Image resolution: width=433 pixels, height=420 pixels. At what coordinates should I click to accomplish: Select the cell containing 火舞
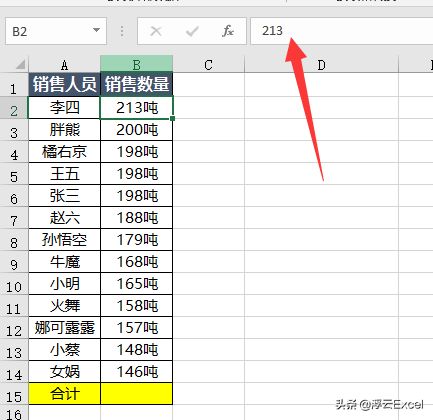[64, 306]
